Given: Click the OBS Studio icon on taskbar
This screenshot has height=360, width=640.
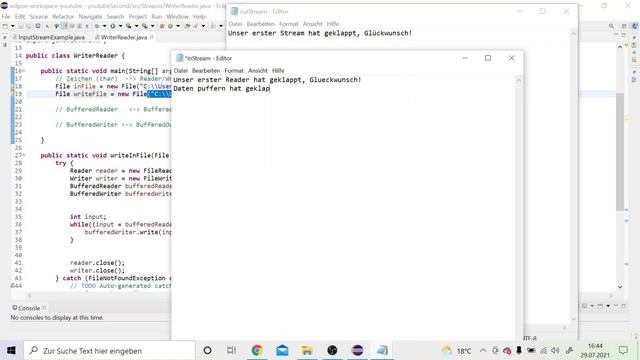Looking at the screenshot, I should click(x=332, y=350).
